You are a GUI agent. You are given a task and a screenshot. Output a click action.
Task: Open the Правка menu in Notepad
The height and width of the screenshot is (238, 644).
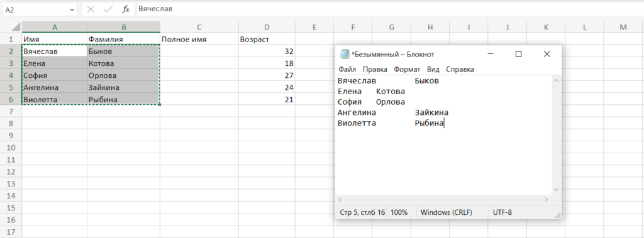click(375, 69)
